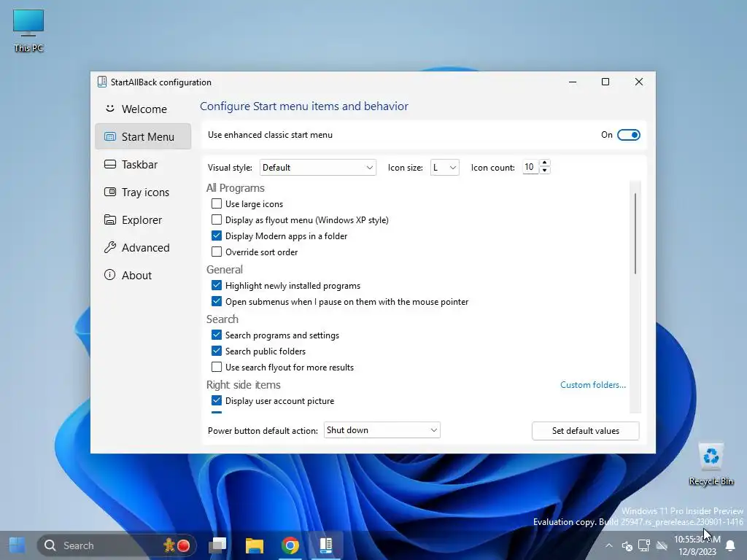Image resolution: width=747 pixels, height=560 pixels.
Task: Switch to the About tab
Action: (143, 275)
